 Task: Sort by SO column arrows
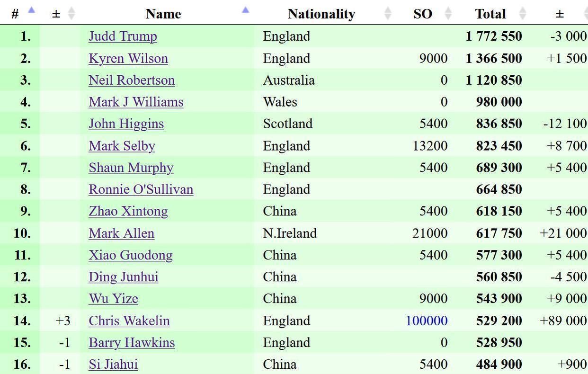448,14
